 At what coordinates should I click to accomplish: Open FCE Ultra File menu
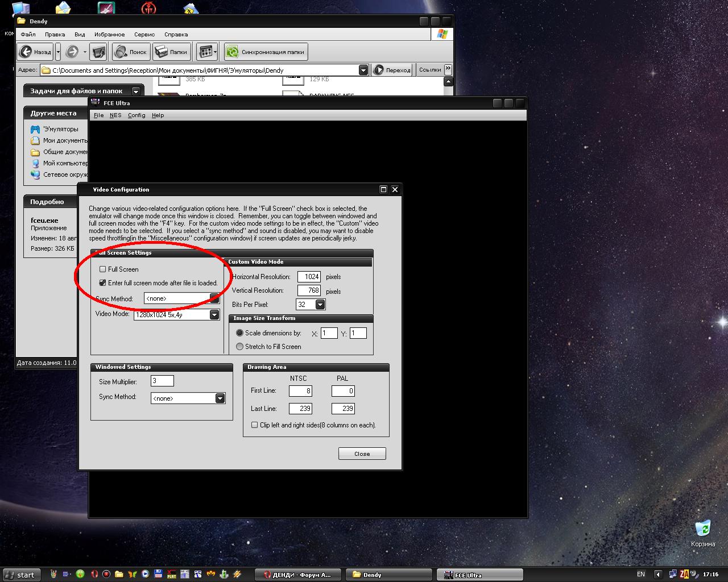98,115
